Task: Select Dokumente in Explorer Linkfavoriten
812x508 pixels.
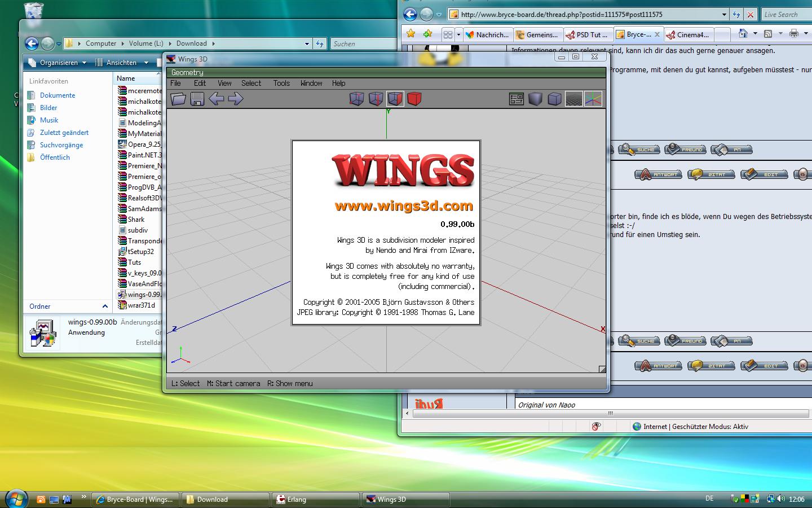Action: click(58, 95)
